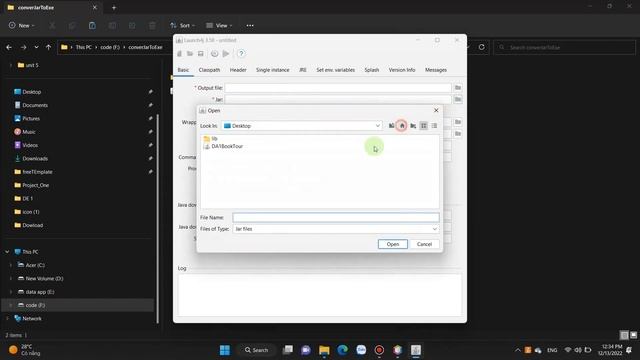Switch to the Single instance tab
This screenshot has height=360, width=640.
pyautogui.click(x=273, y=70)
